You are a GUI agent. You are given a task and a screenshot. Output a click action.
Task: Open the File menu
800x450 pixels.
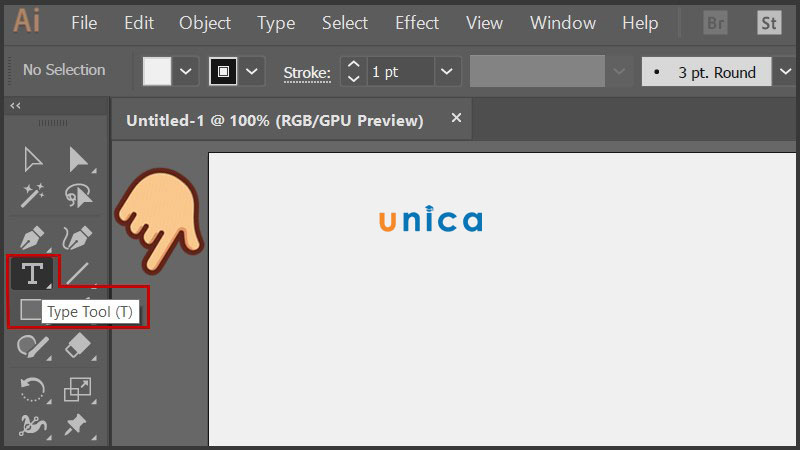(x=84, y=23)
